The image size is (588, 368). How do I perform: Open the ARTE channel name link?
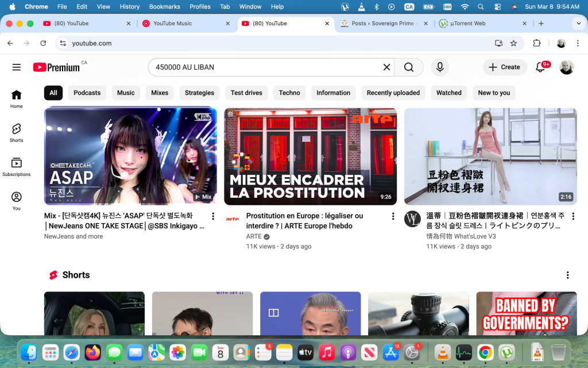254,236
